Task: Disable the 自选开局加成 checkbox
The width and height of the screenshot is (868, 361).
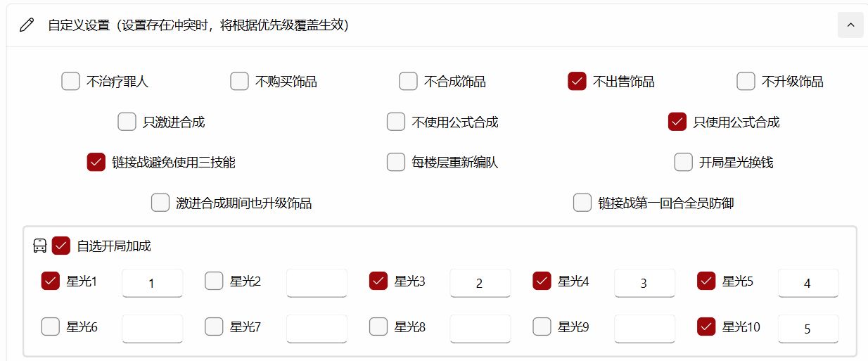Action: tap(61, 246)
